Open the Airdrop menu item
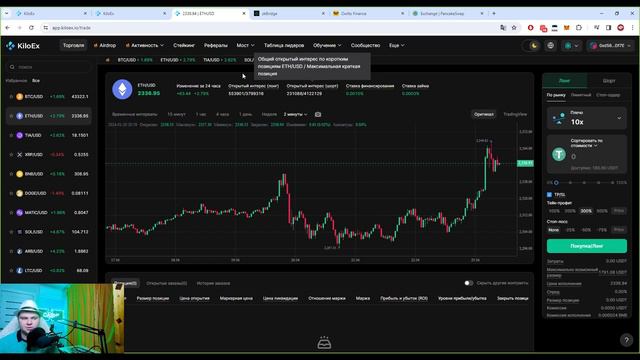Image resolution: width=640 pixels, height=360 pixels. pos(105,45)
